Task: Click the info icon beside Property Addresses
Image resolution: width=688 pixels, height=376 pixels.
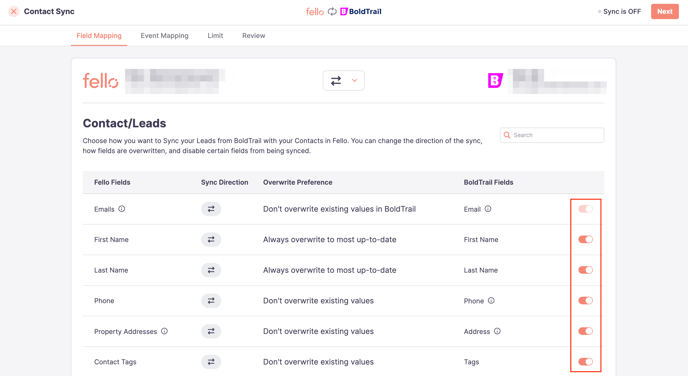Action: click(x=164, y=331)
